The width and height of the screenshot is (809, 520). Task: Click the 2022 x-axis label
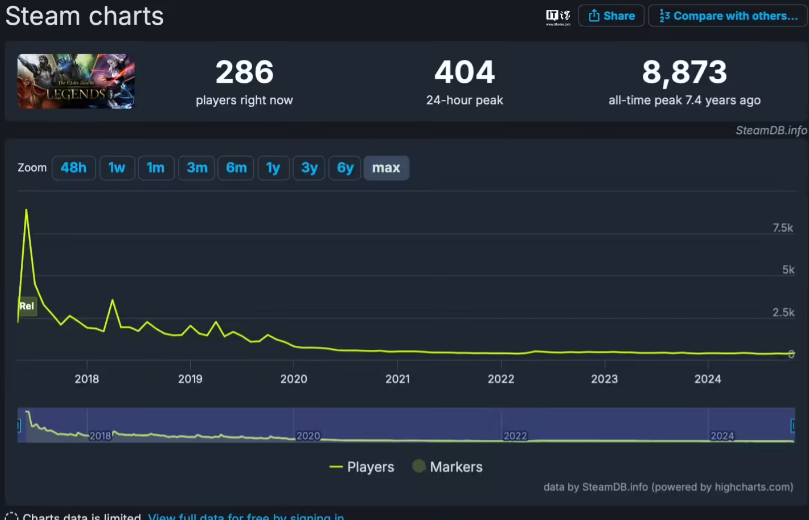tap(501, 379)
